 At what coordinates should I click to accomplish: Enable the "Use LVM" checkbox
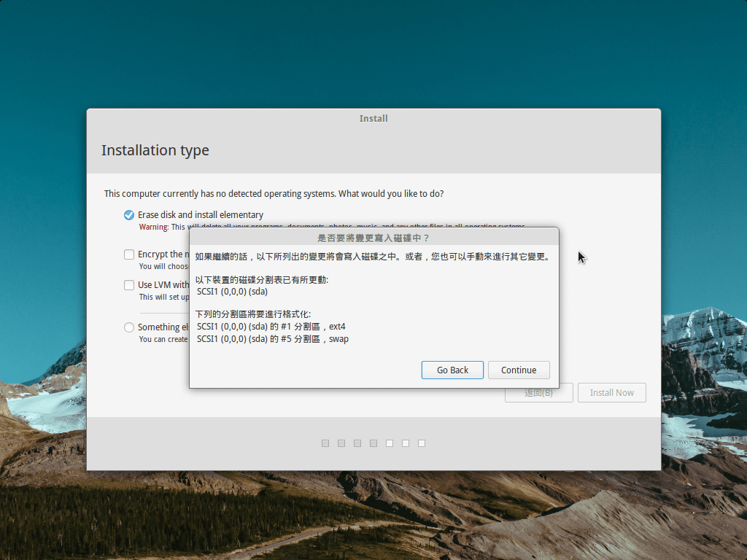point(129,284)
